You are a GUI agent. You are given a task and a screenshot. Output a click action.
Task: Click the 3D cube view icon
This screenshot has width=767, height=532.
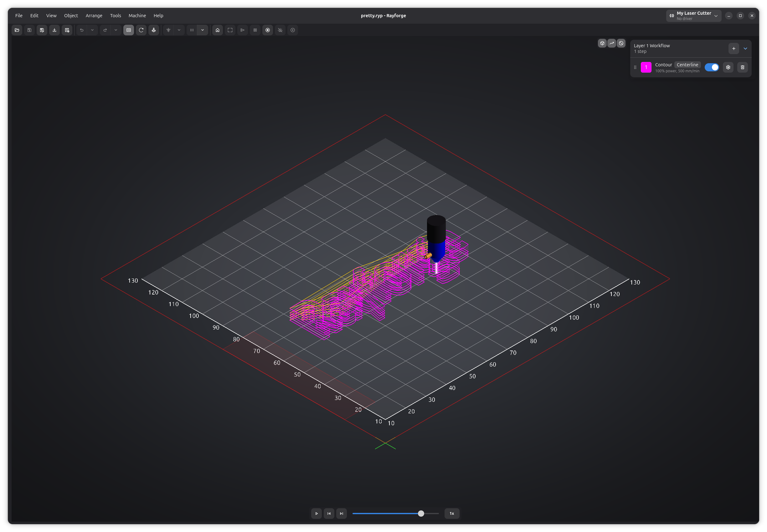(603, 43)
